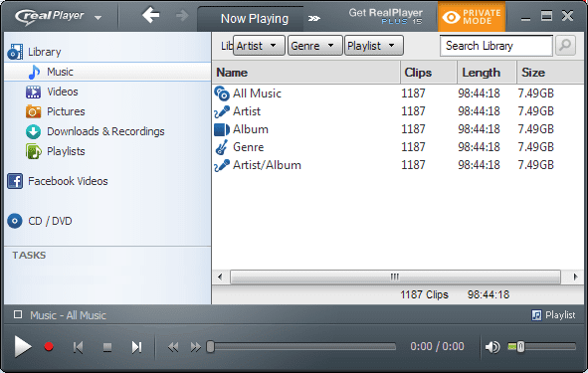Click the search magnifier button
Screen dimensions: 588x373
pos(565,46)
